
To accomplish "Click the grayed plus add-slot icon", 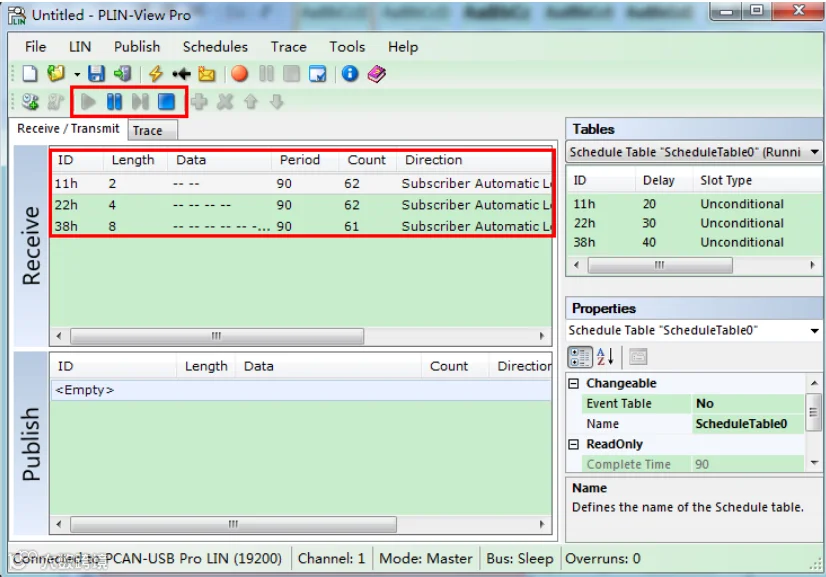I will click(x=199, y=101).
